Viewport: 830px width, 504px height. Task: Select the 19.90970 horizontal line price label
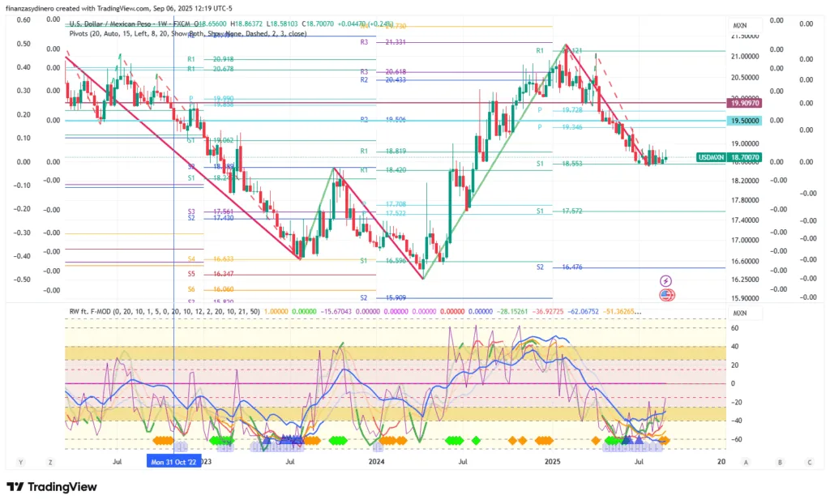[x=744, y=103]
